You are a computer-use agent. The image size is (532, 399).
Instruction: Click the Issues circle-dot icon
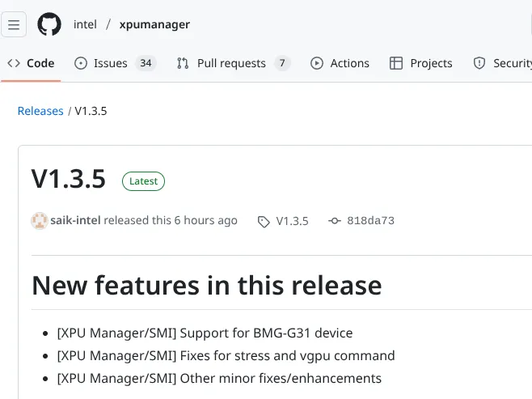coord(81,63)
